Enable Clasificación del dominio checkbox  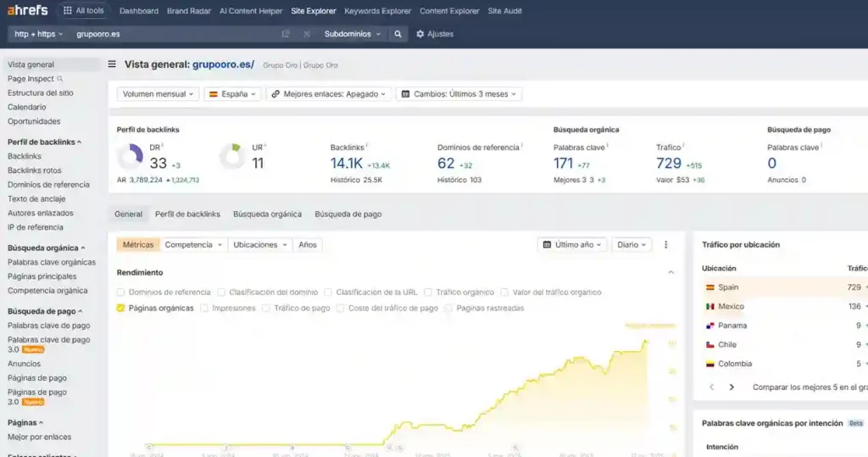221,292
